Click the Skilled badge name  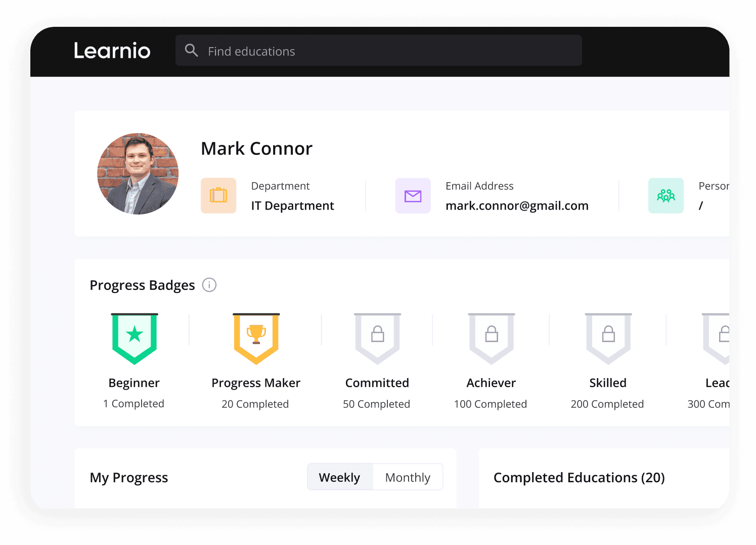coord(608,383)
